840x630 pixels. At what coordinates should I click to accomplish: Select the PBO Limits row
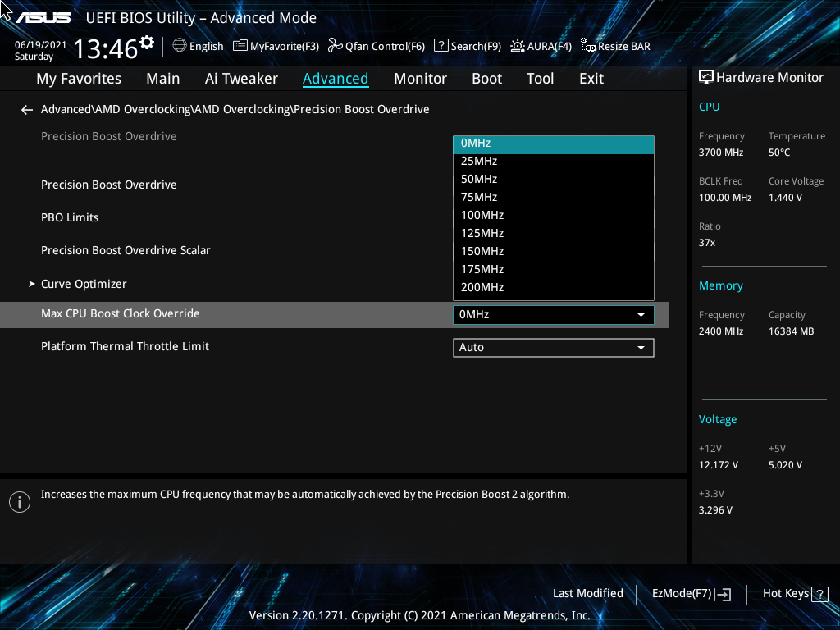pos(70,217)
